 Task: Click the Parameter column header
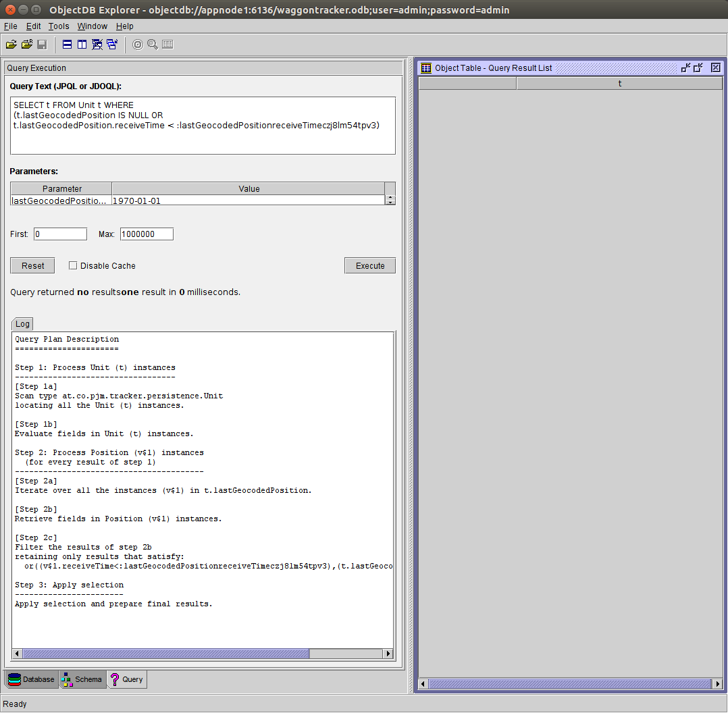coord(61,188)
